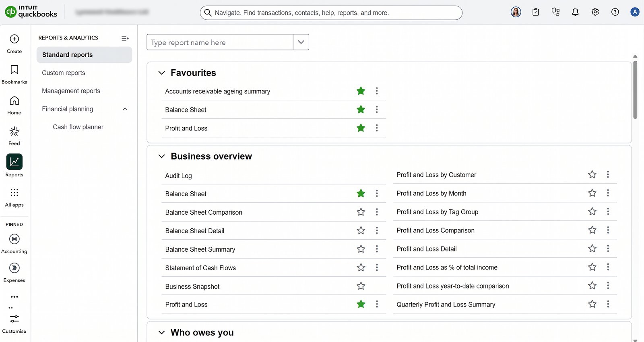Select the Standard reports tab
The image size is (644, 342).
point(84,55)
